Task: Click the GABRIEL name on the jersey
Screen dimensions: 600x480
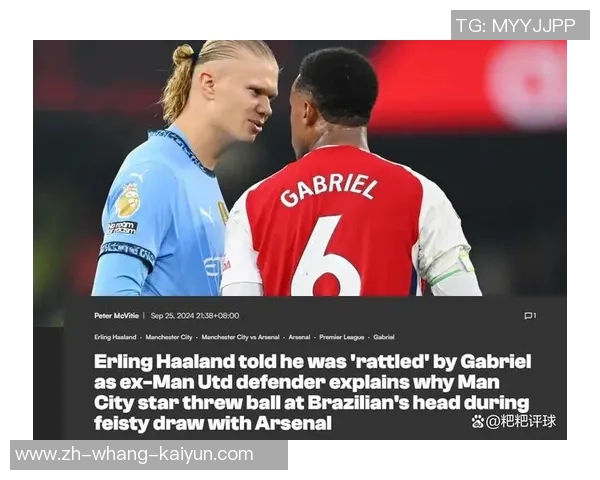Action: [x=328, y=190]
